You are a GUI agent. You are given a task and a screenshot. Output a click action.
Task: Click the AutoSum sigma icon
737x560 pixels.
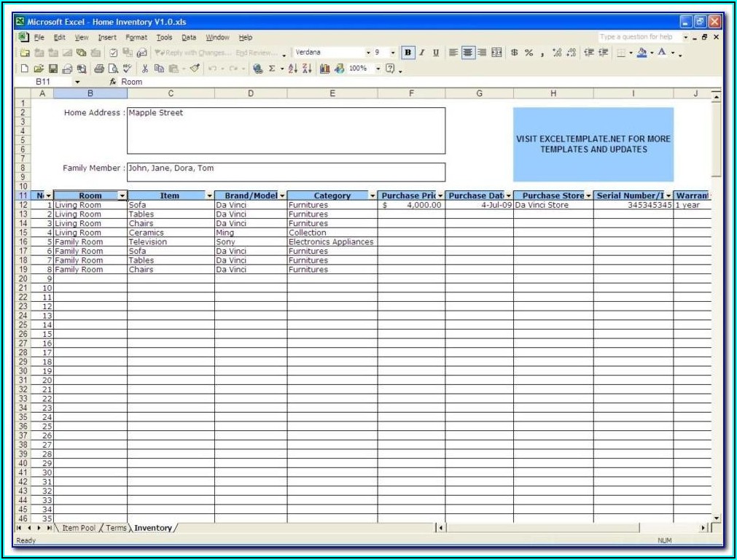[272, 69]
